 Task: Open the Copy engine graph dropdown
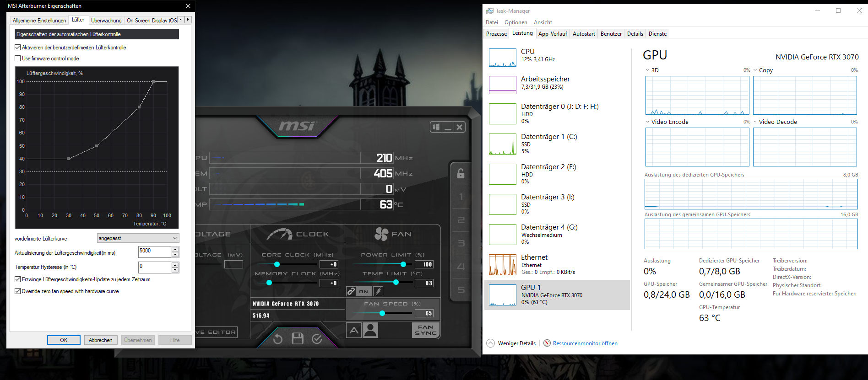[755, 70]
